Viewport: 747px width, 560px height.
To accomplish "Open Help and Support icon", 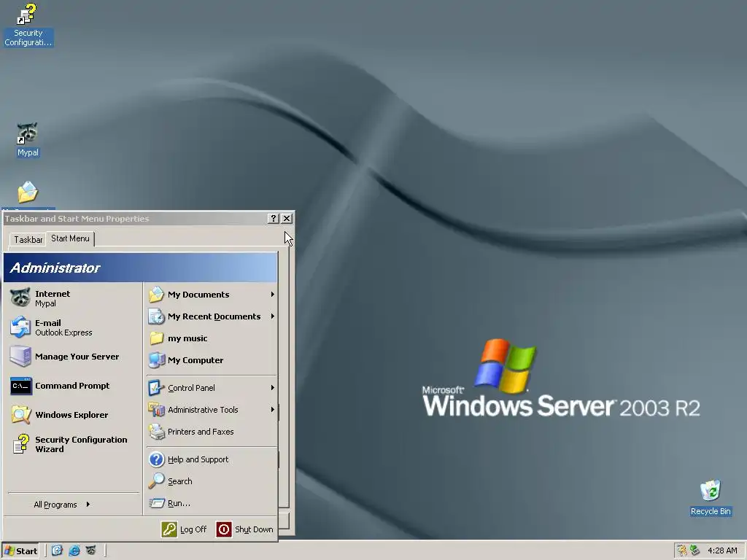I will (156, 459).
